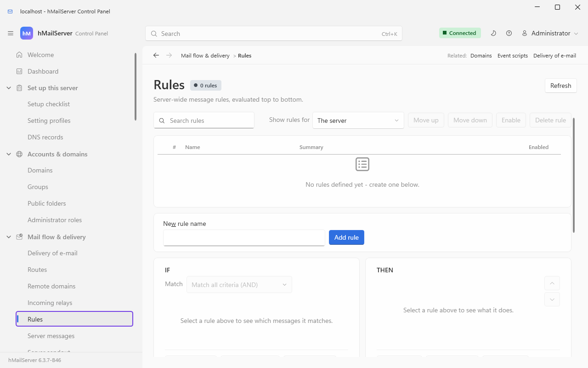Screen dimensions: 588x368
Task: Focus the New rule name field
Action: [x=244, y=238]
